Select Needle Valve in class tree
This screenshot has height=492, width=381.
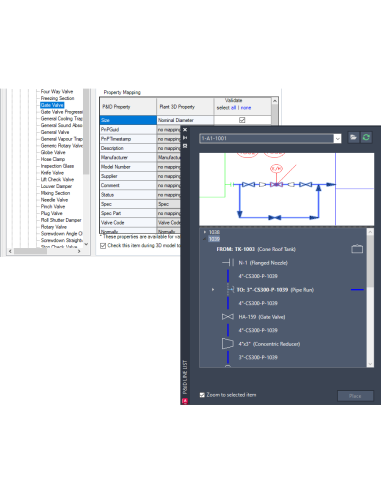click(54, 200)
